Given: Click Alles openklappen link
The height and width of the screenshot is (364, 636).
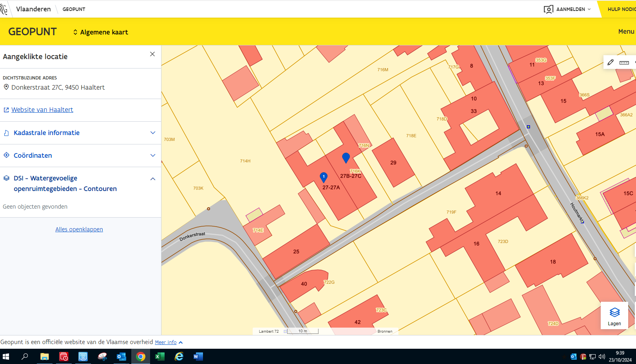Looking at the screenshot, I should pyautogui.click(x=79, y=229).
